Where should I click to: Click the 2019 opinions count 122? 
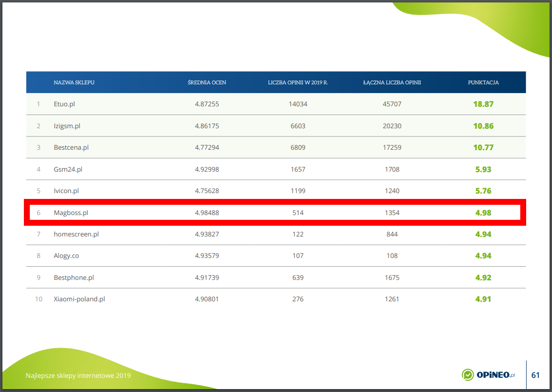[298, 234]
